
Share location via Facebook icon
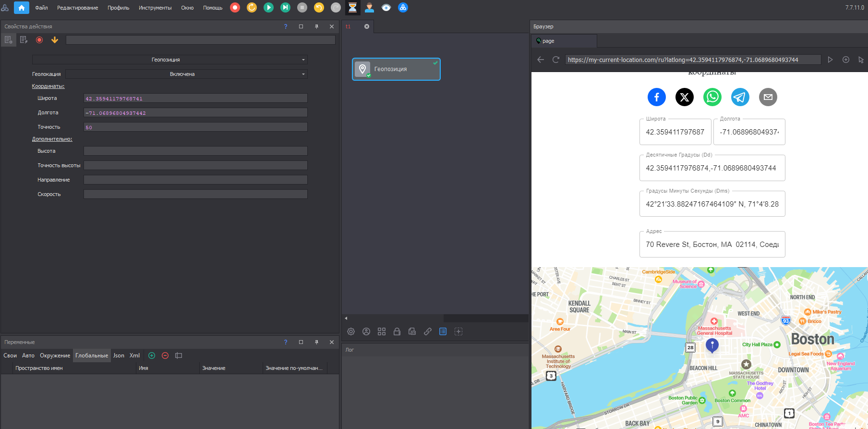tap(657, 97)
